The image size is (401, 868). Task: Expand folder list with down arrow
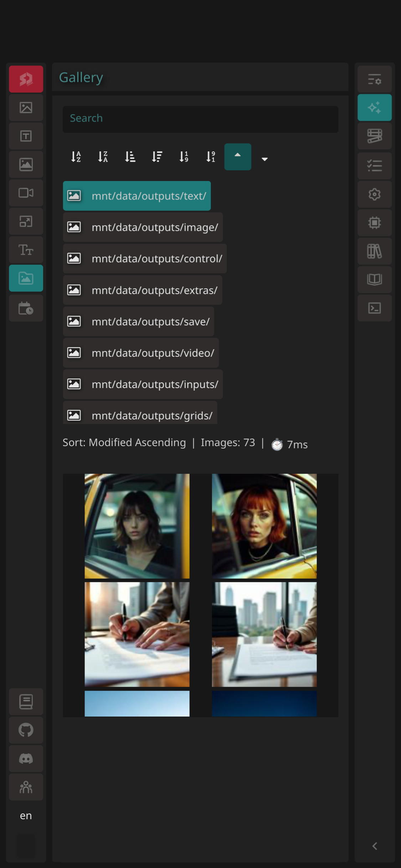[x=264, y=159]
